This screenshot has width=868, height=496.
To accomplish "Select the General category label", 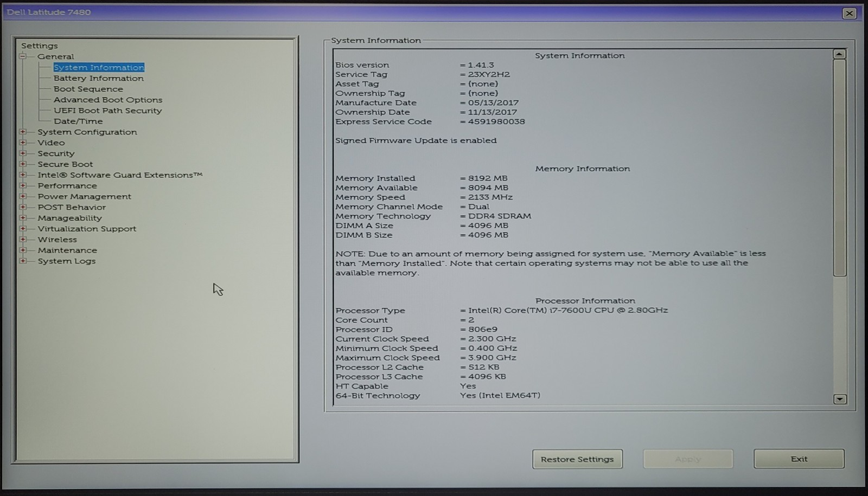I will [56, 56].
